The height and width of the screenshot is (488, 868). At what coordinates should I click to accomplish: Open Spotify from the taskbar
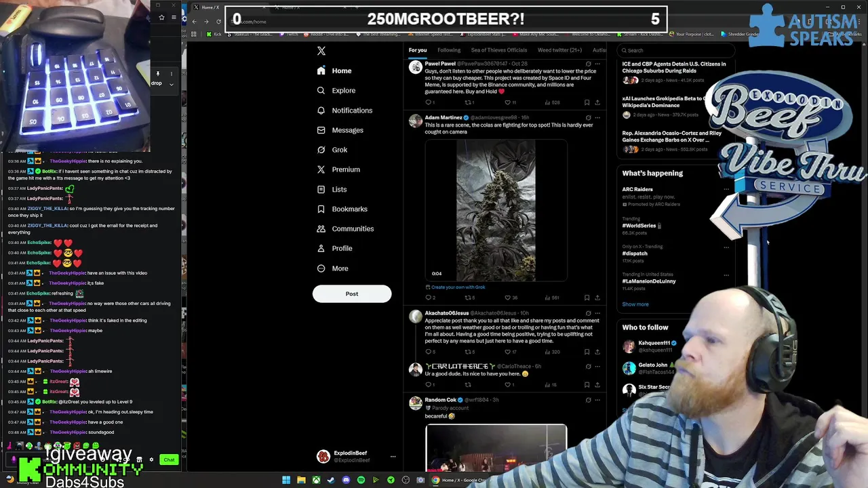click(361, 481)
